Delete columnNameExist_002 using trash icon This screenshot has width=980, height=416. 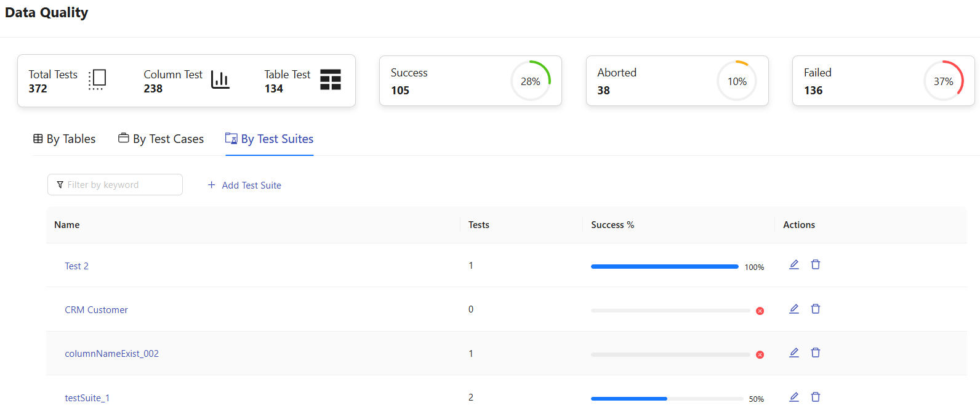pyautogui.click(x=816, y=353)
